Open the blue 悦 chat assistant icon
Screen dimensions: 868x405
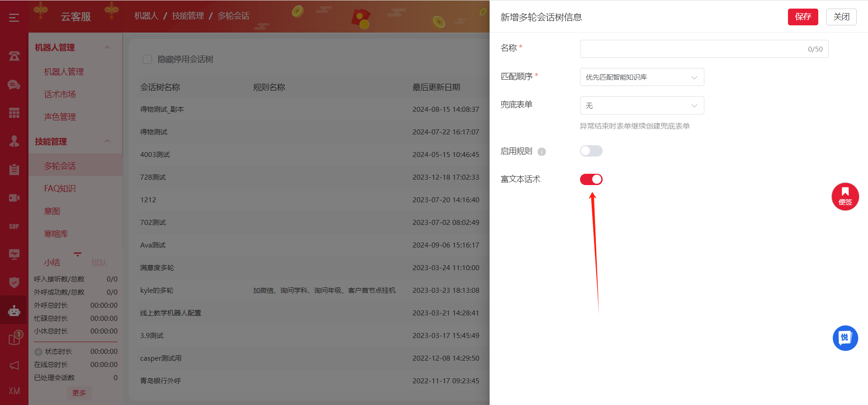pos(845,338)
